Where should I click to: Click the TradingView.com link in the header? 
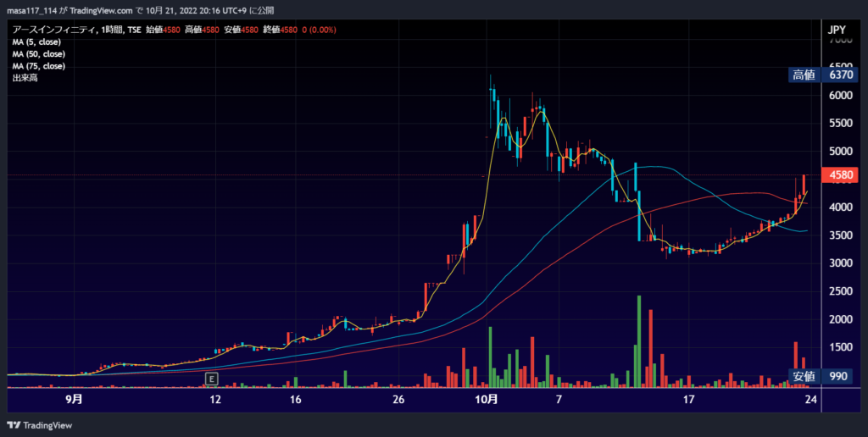[102, 10]
